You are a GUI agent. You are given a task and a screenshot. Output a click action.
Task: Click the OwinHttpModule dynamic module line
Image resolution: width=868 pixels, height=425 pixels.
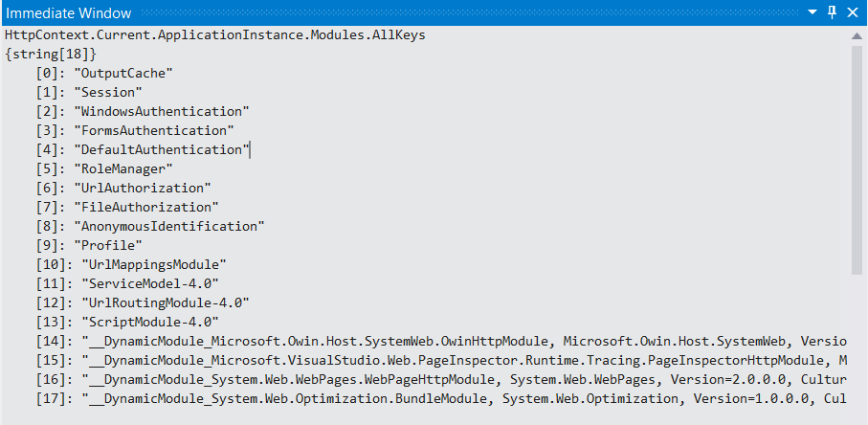(x=441, y=341)
